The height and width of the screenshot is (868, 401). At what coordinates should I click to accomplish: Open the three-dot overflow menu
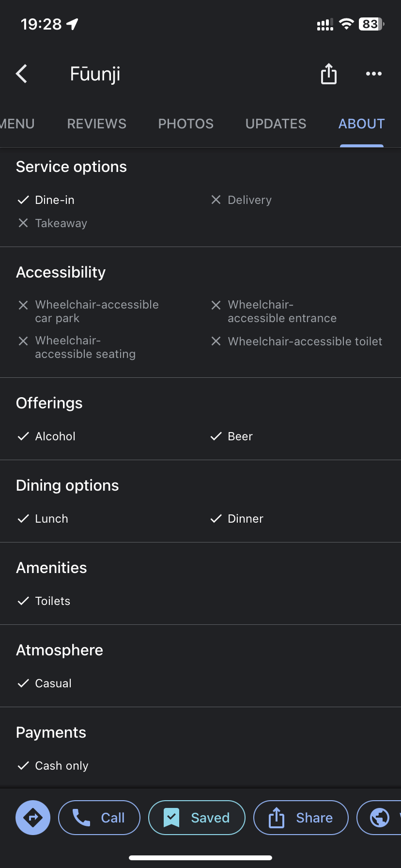[374, 74]
